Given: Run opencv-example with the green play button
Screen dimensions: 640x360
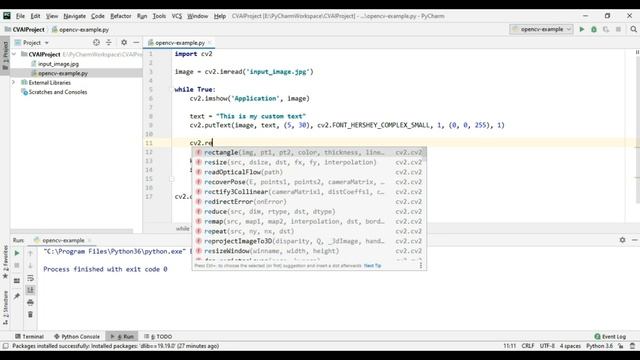Looking at the screenshot, I should click(582, 29).
